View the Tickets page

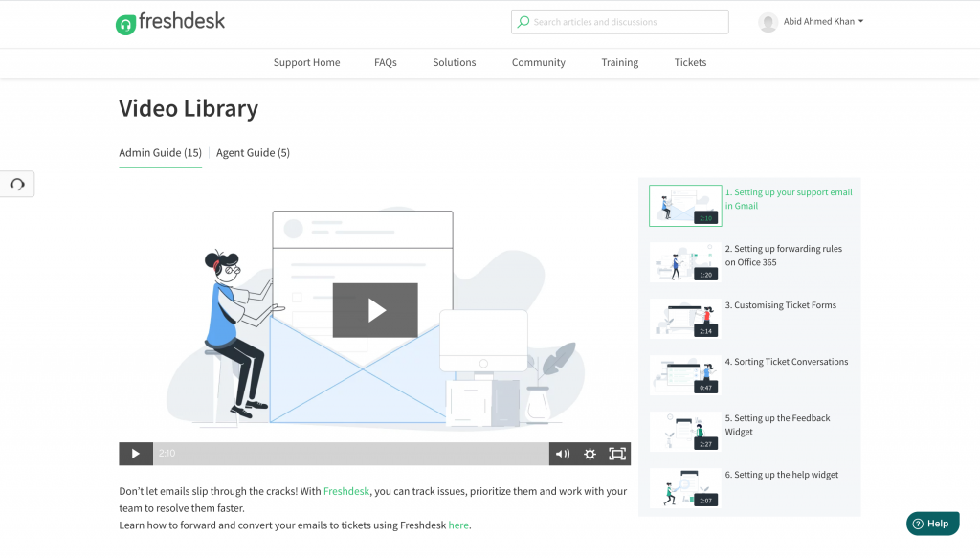point(690,62)
